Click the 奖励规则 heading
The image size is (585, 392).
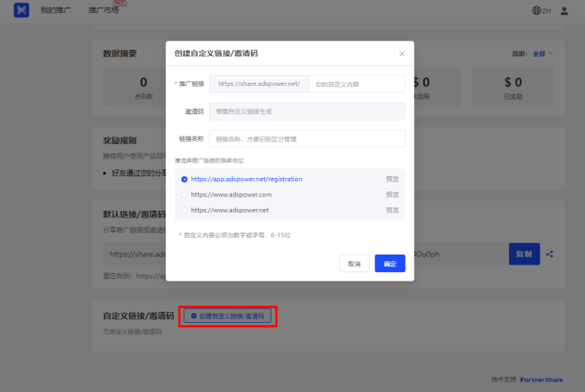coord(120,141)
